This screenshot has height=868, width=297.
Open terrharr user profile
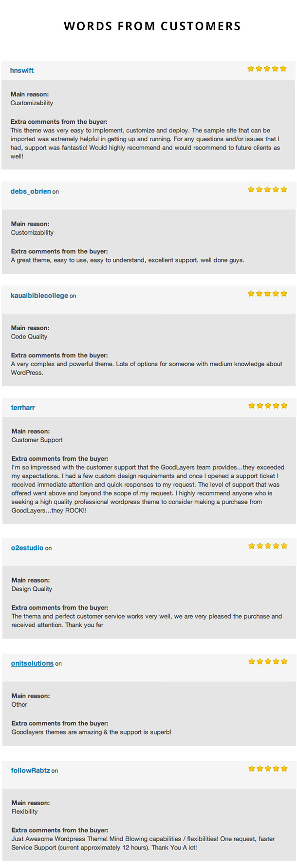23,408
